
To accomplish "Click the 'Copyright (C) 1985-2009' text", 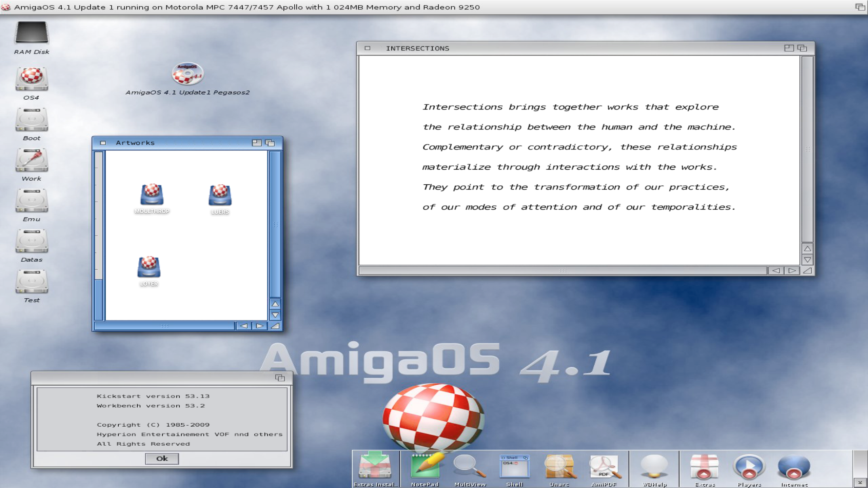I will 153,425.
